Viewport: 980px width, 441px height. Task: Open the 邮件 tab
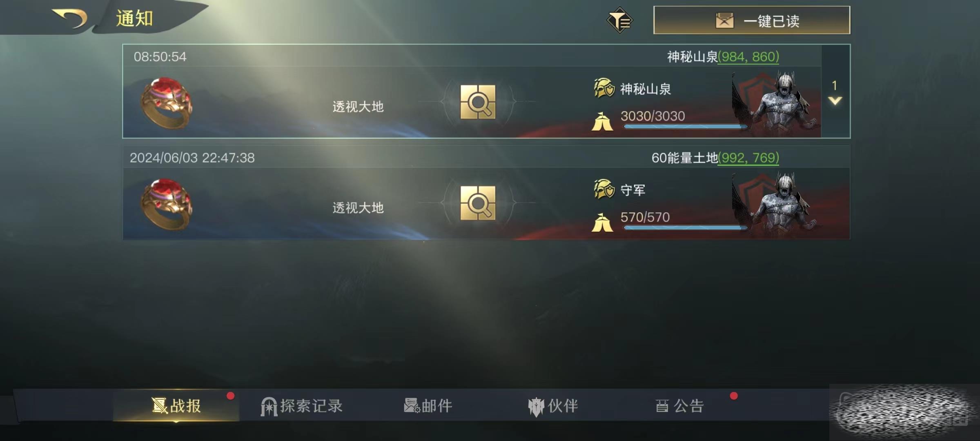[x=428, y=406]
